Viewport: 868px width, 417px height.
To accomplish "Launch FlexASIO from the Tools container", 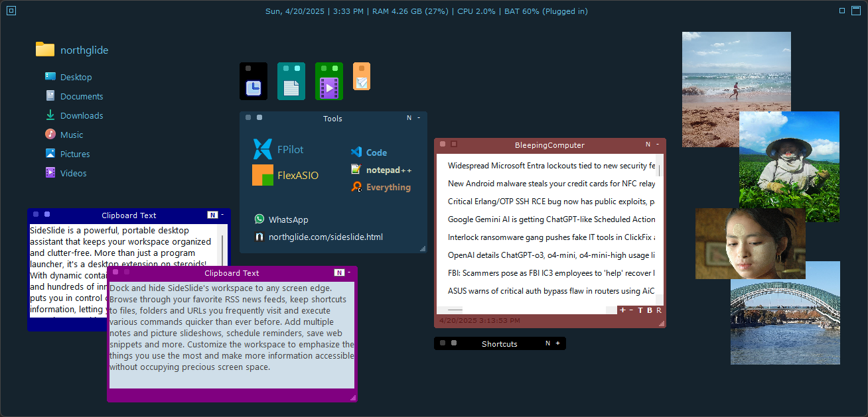I will [285, 176].
